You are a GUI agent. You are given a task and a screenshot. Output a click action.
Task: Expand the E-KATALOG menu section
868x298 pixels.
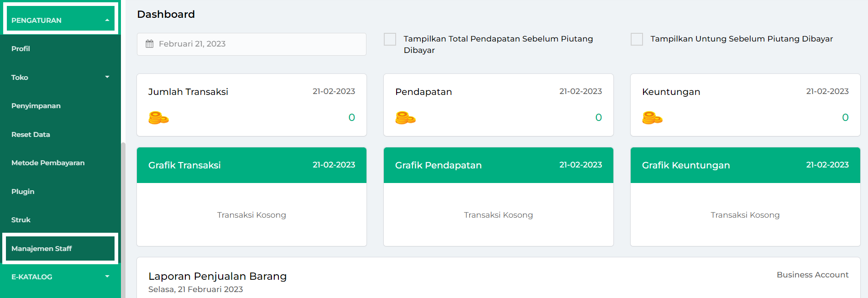(x=107, y=277)
